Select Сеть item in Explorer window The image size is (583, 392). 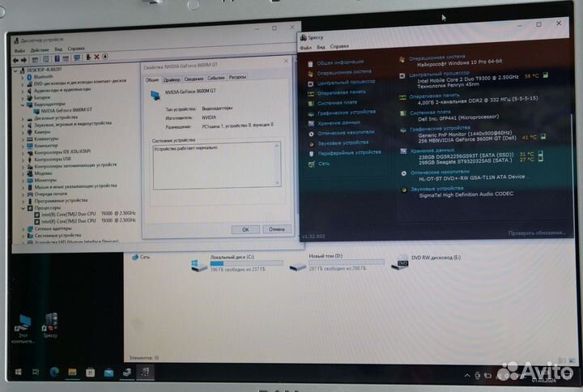click(141, 257)
